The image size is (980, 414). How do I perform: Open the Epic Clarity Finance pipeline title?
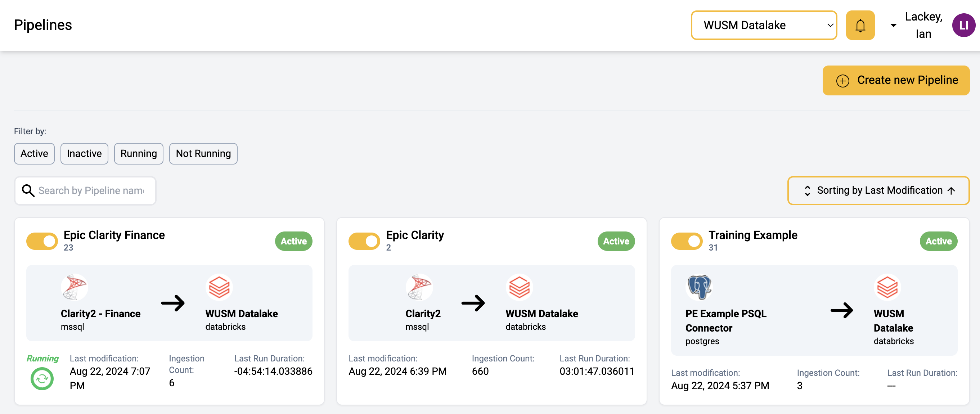click(114, 235)
